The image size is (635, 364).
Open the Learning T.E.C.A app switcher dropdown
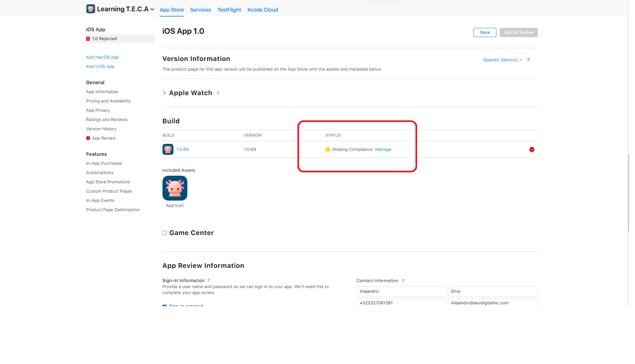point(152,9)
